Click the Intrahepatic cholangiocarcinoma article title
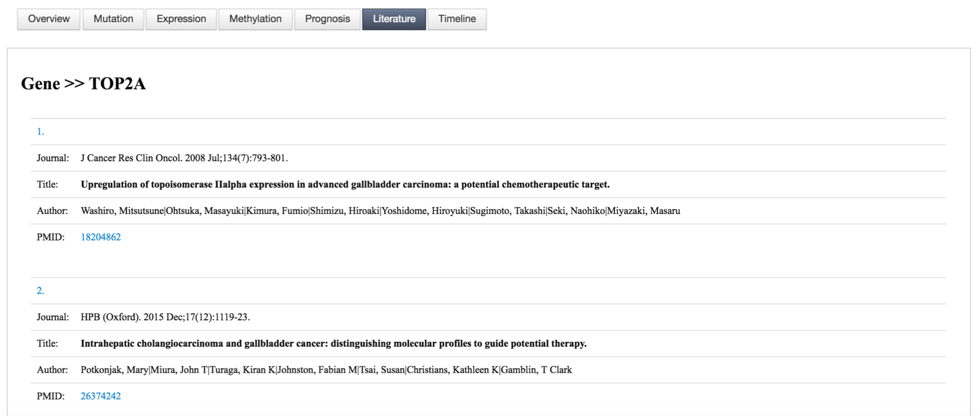The width and height of the screenshot is (980, 416). pyautogui.click(x=333, y=344)
